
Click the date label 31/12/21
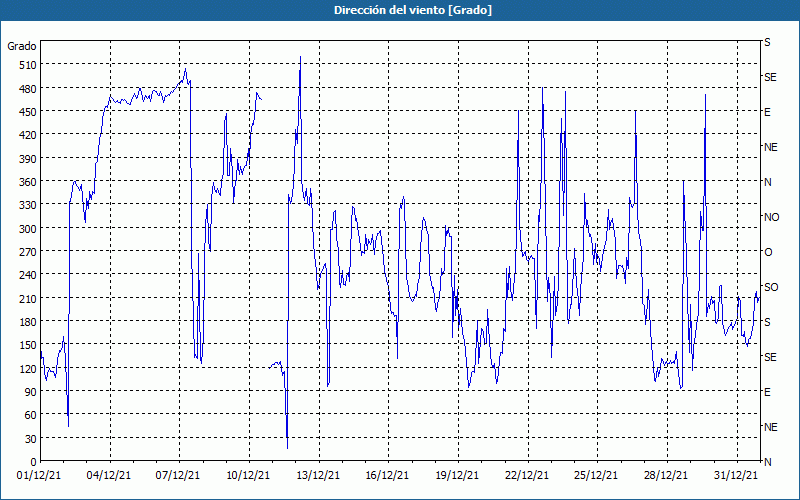[x=736, y=476]
